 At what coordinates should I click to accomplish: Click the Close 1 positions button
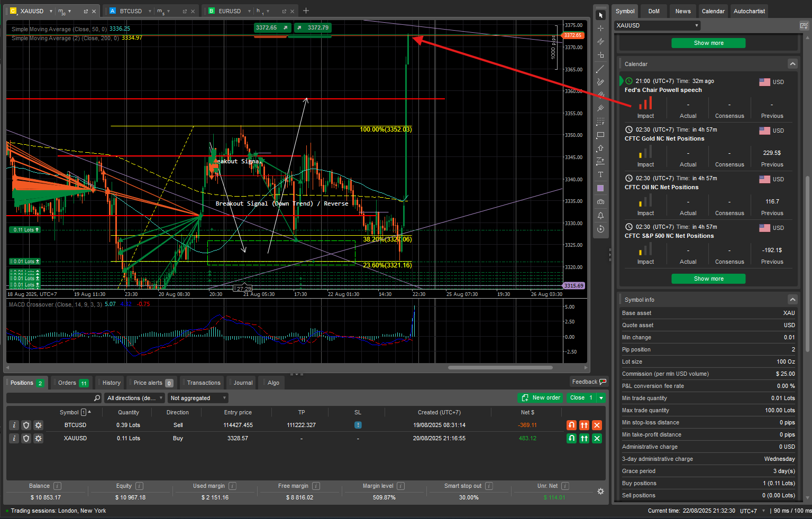581,398
